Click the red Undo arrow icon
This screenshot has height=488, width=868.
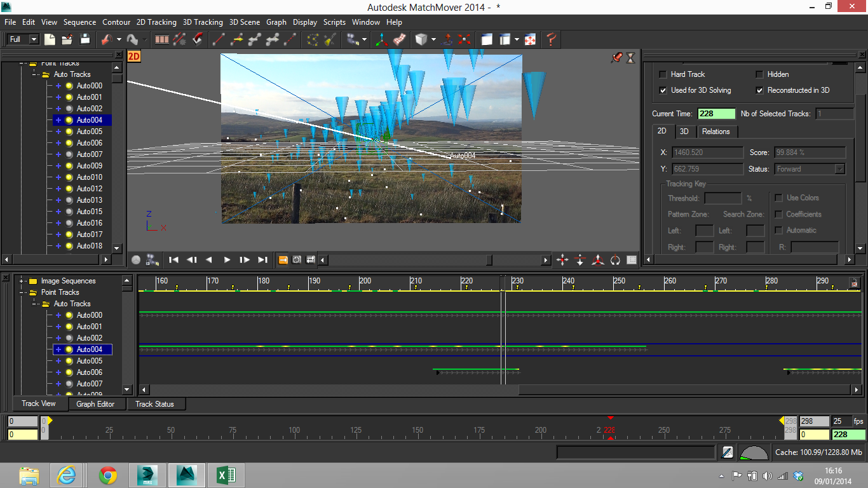tap(105, 39)
